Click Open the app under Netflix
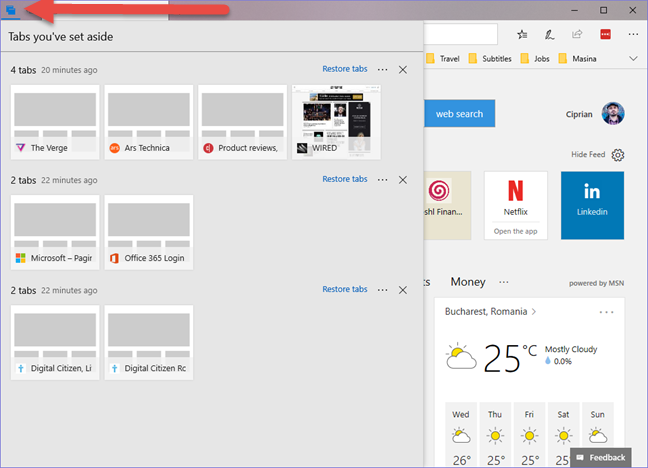This screenshot has height=468, width=648. click(515, 232)
